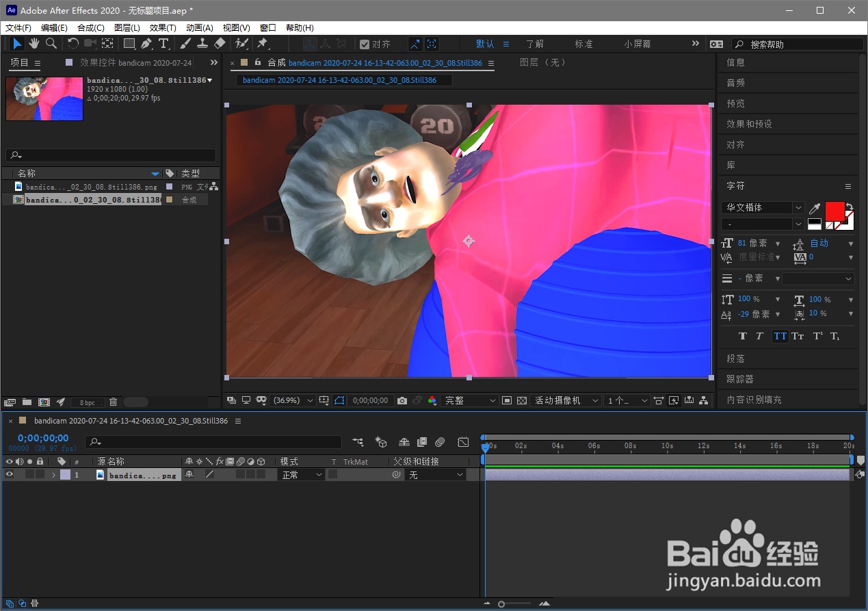Open the 文件(F) menu
This screenshot has height=611, width=868.
[18, 28]
